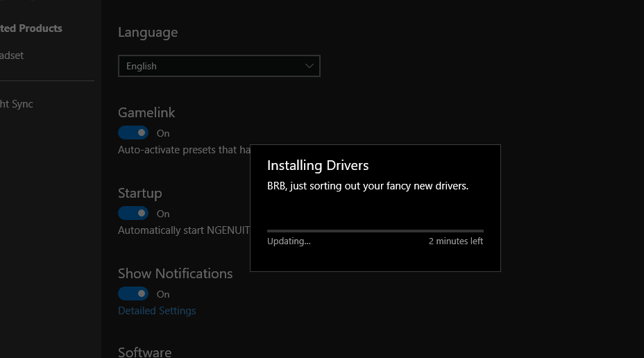
Task: Click the "Automatically start NGENUITY" description
Action: (x=183, y=230)
